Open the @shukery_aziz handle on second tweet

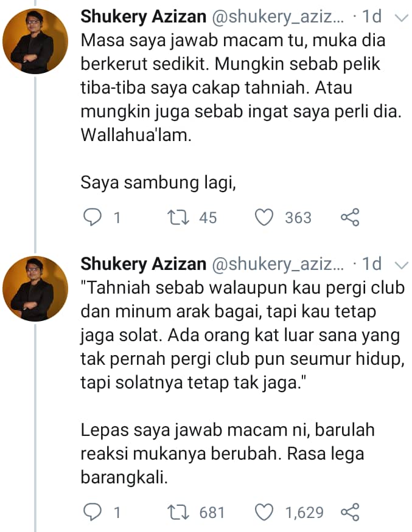point(278,264)
